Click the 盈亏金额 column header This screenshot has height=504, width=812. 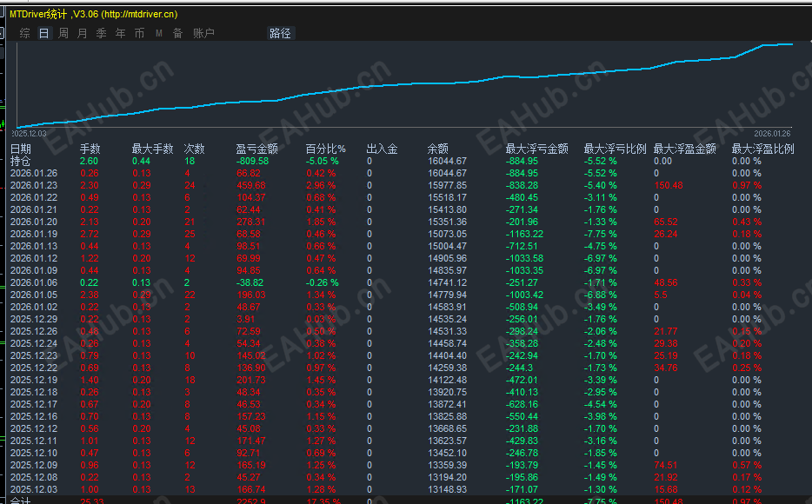click(256, 149)
